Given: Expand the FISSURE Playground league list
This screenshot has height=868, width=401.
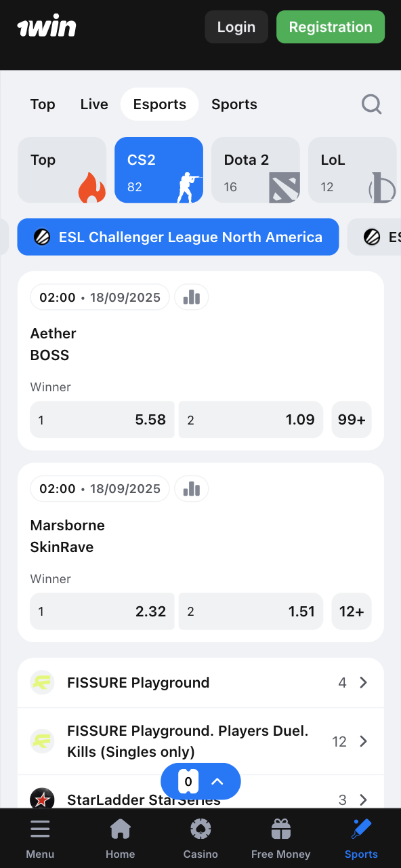Looking at the screenshot, I should [200, 682].
